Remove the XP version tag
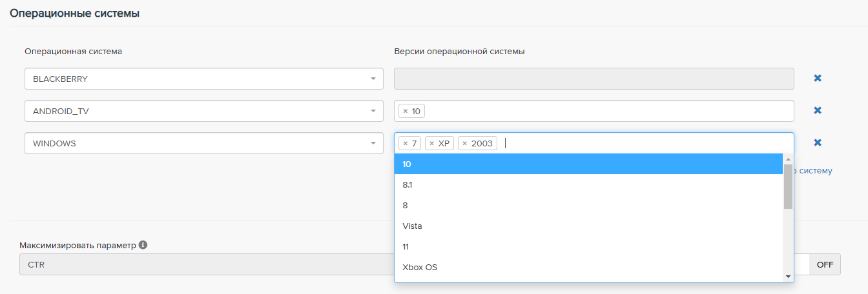The width and height of the screenshot is (868, 294). coord(432,143)
